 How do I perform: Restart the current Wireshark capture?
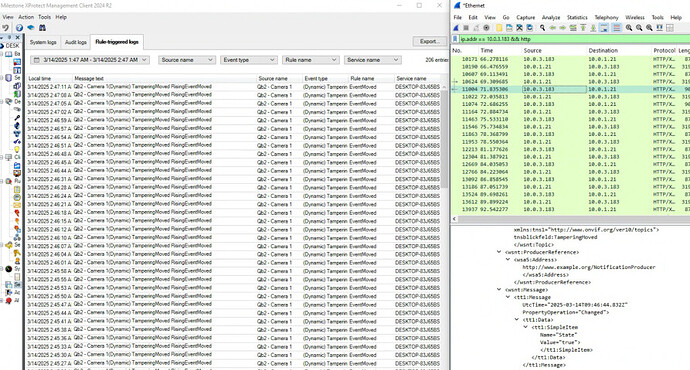(476, 28)
